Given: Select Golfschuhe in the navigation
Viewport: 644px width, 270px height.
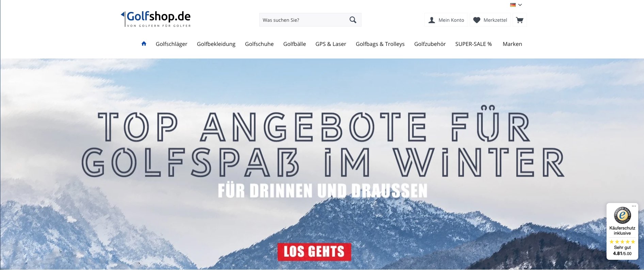Looking at the screenshot, I should pyautogui.click(x=259, y=44).
